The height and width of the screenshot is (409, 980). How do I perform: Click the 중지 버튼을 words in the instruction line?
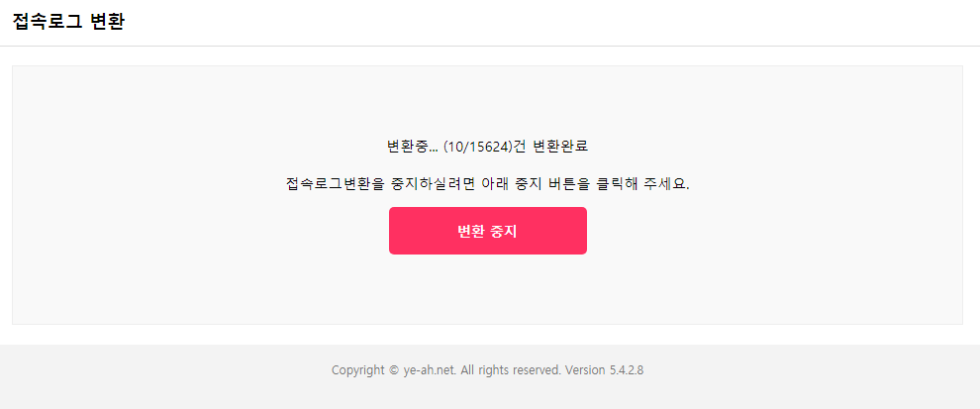pyautogui.click(x=550, y=185)
